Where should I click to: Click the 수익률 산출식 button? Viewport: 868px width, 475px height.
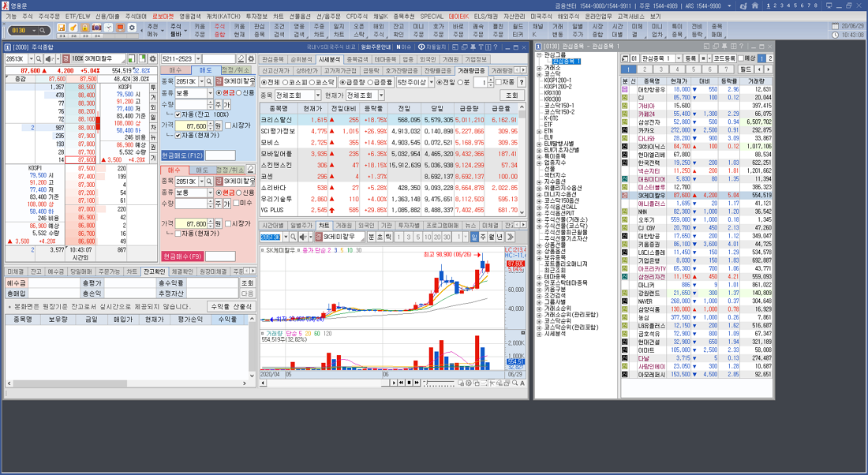(231, 306)
